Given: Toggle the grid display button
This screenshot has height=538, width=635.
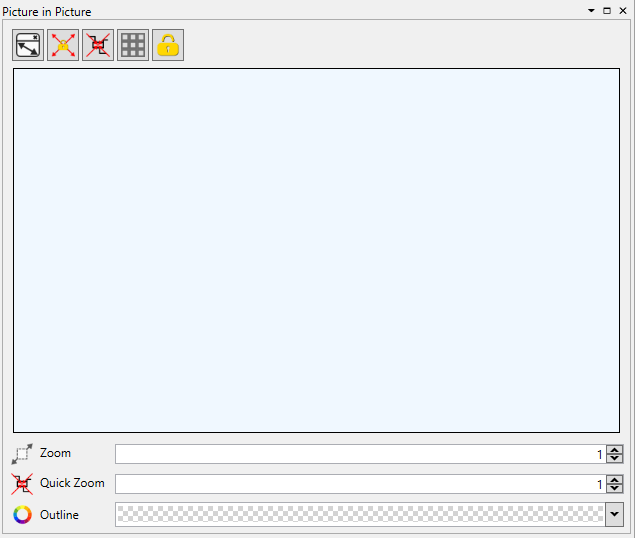Looking at the screenshot, I should 133,45.
